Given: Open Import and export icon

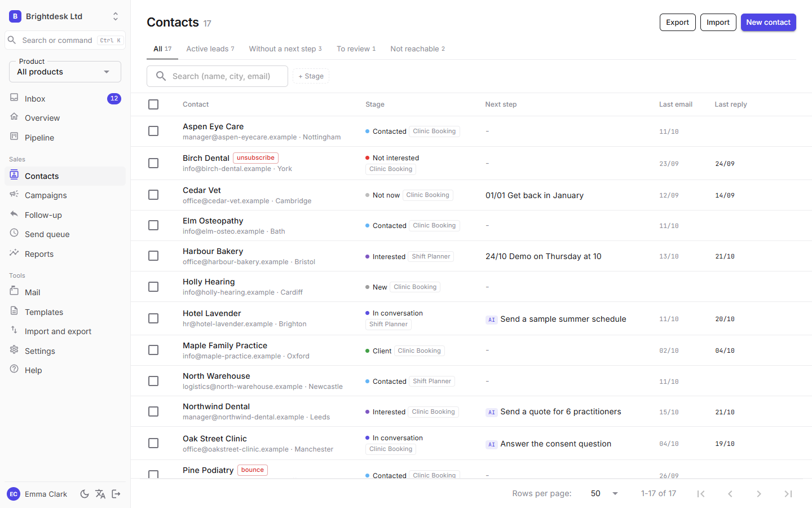Looking at the screenshot, I should (14, 330).
